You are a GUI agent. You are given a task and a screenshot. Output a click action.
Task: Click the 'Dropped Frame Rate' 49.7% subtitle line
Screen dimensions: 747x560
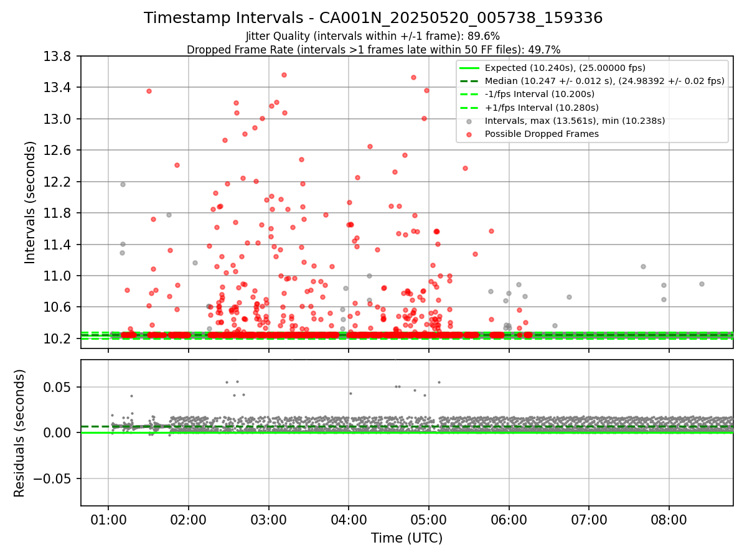(374, 50)
